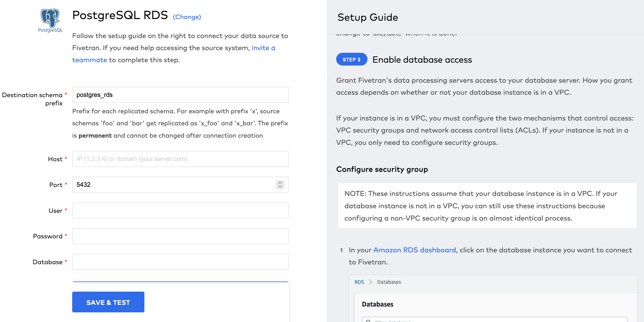This screenshot has height=322, width=644.
Task: Click the NOTE about VPC instructions
Action: pos(487,206)
